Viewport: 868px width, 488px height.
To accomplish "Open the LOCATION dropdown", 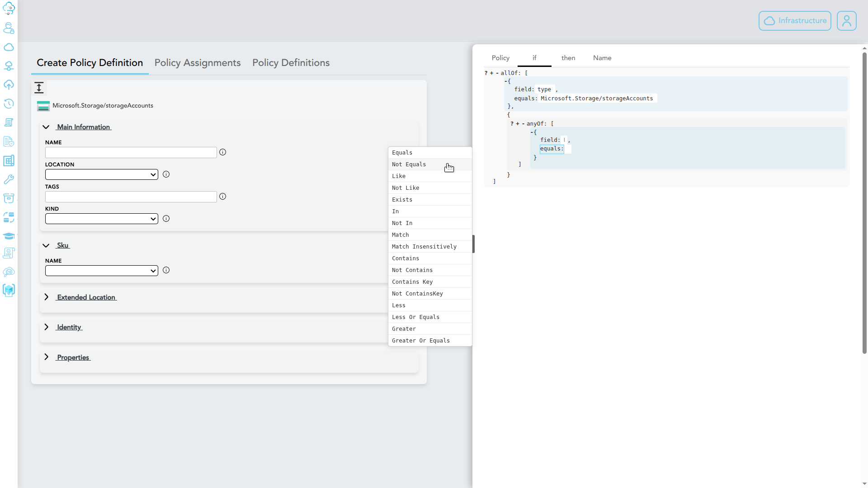I will 101,174.
